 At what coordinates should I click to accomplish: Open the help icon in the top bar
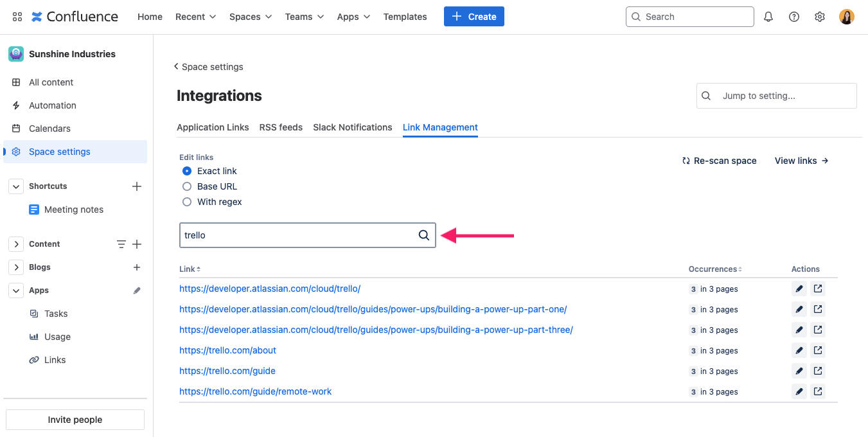point(793,16)
